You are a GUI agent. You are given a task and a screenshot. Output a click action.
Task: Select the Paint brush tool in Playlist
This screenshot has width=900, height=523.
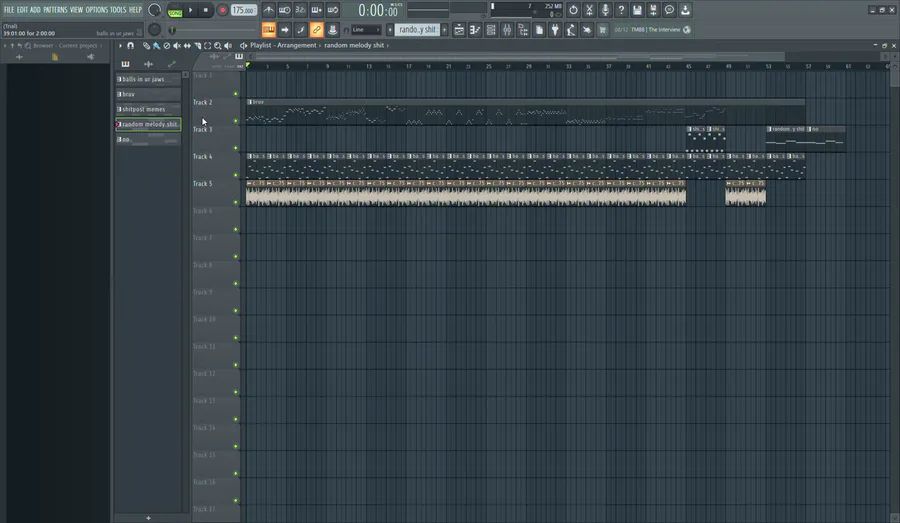tap(156, 45)
